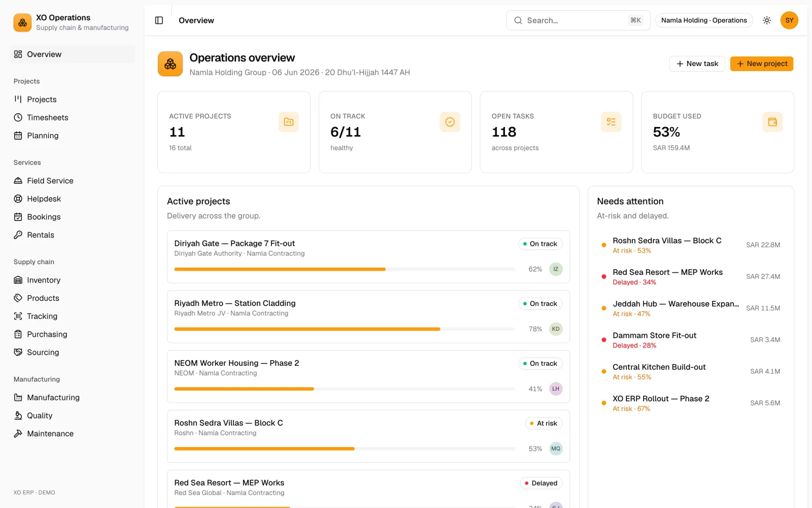Open Riyadh Metro — Station Cladding project
Viewport: 812px width, 508px height.
tap(368, 316)
